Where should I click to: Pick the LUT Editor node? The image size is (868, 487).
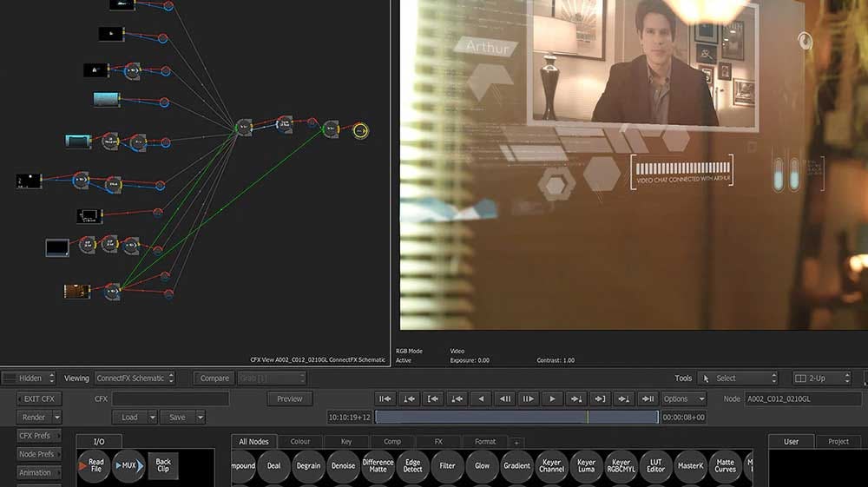tap(655, 466)
